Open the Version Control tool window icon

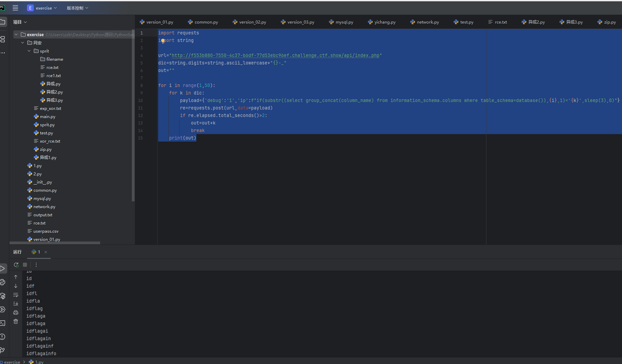tap(3, 350)
